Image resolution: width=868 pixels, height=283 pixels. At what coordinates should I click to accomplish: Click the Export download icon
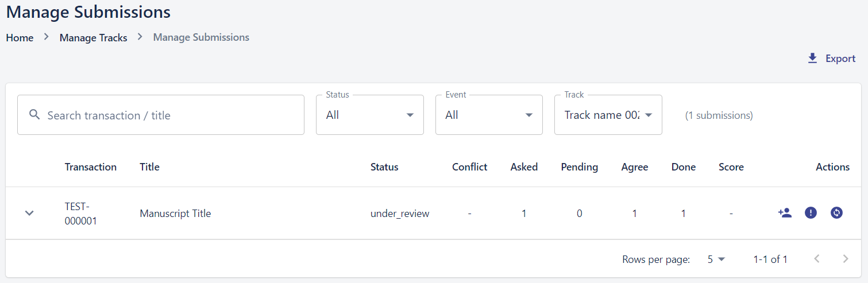click(812, 59)
